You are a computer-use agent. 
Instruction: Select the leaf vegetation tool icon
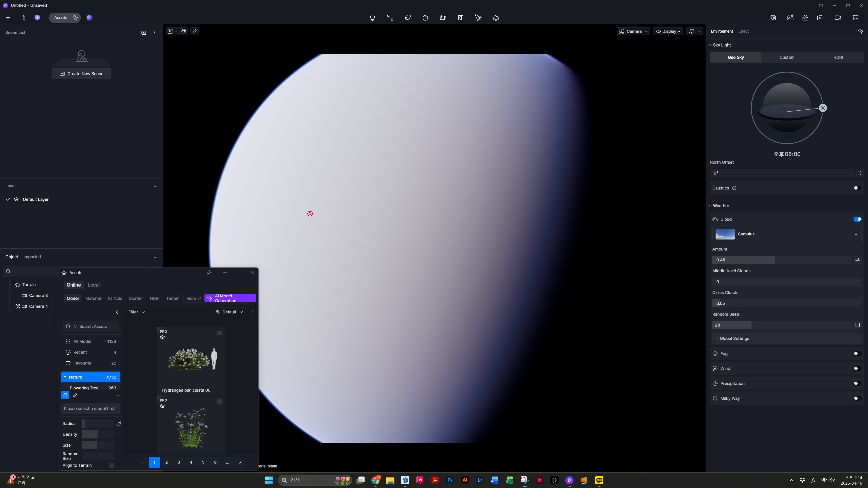pos(408,18)
